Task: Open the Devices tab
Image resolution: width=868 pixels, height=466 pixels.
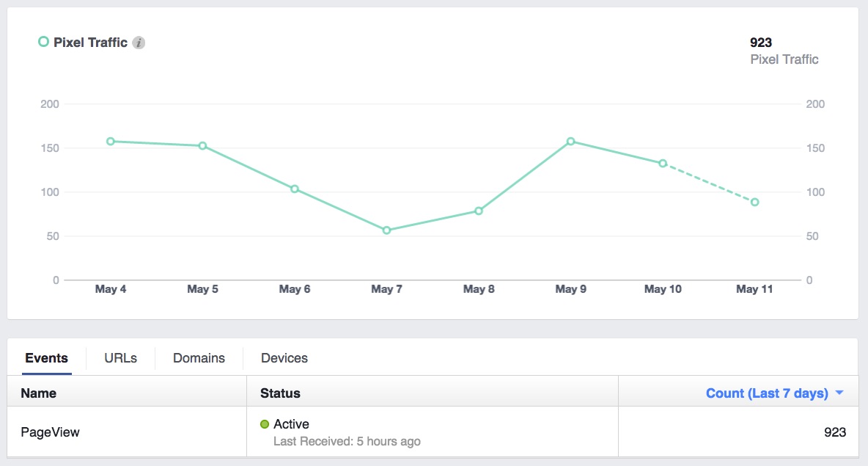Action: 284,358
